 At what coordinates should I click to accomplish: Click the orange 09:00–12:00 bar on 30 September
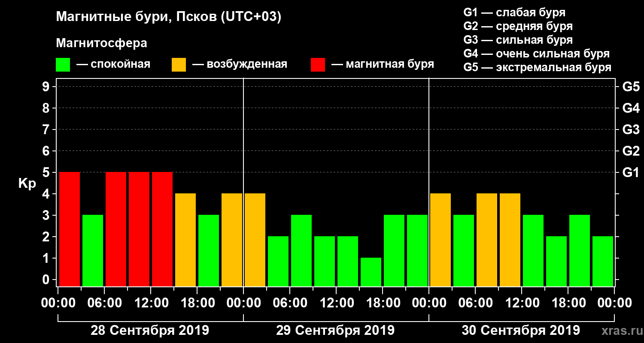pos(510,240)
